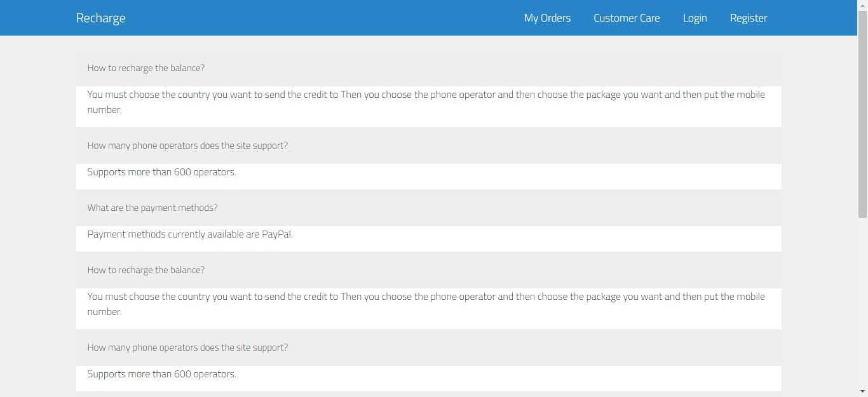Open the Login page
The width and height of the screenshot is (868, 397).
695,18
